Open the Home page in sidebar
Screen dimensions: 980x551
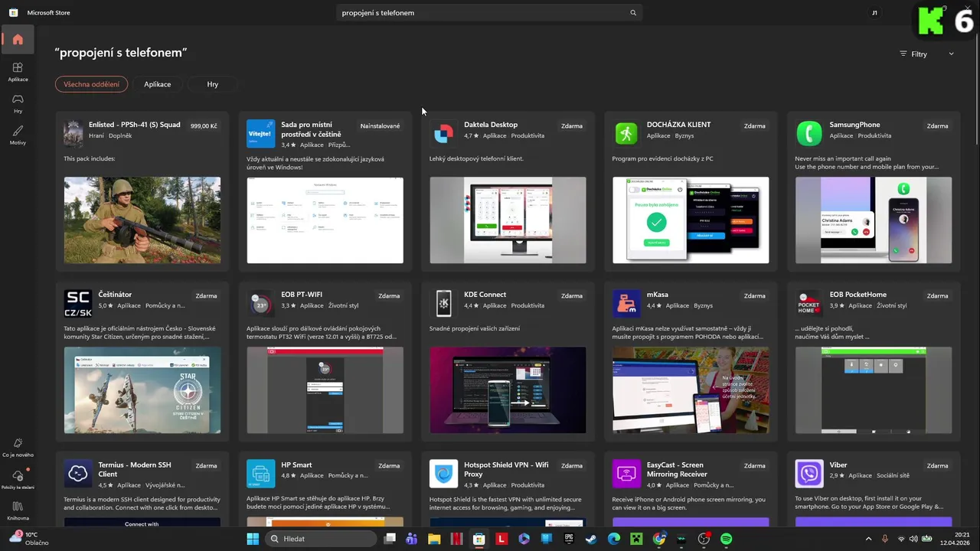[x=18, y=39]
